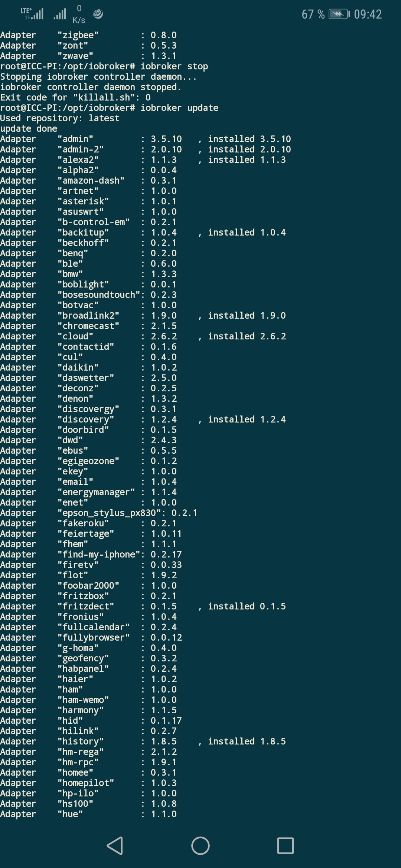This screenshot has width=401, height=868.
Task: Tap the "fritzdect" adapter entry
Action: pyautogui.click(x=86, y=606)
